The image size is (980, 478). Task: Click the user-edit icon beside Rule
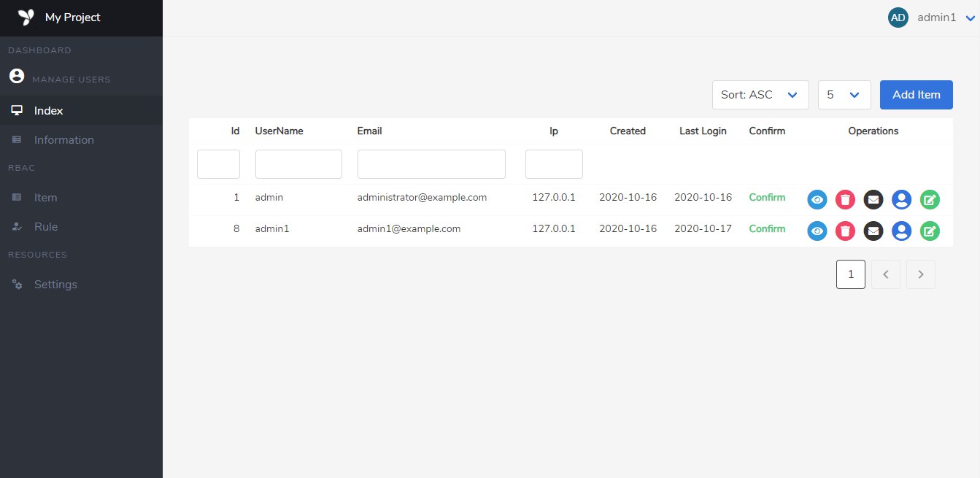pos(17,227)
